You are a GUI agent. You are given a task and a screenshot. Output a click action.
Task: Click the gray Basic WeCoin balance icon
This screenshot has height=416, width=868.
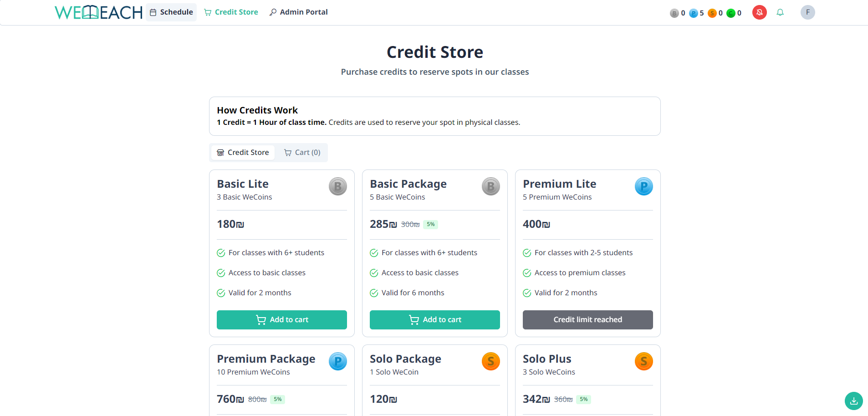pos(674,13)
